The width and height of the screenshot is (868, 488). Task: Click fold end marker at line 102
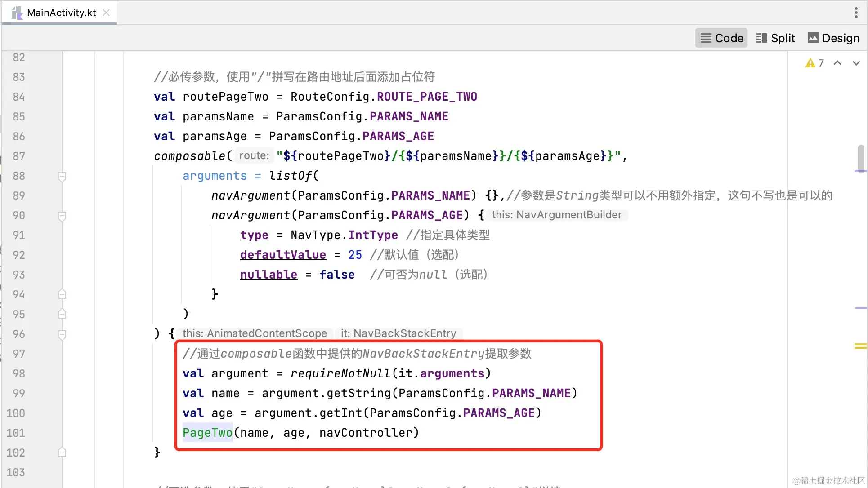coord(62,453)
